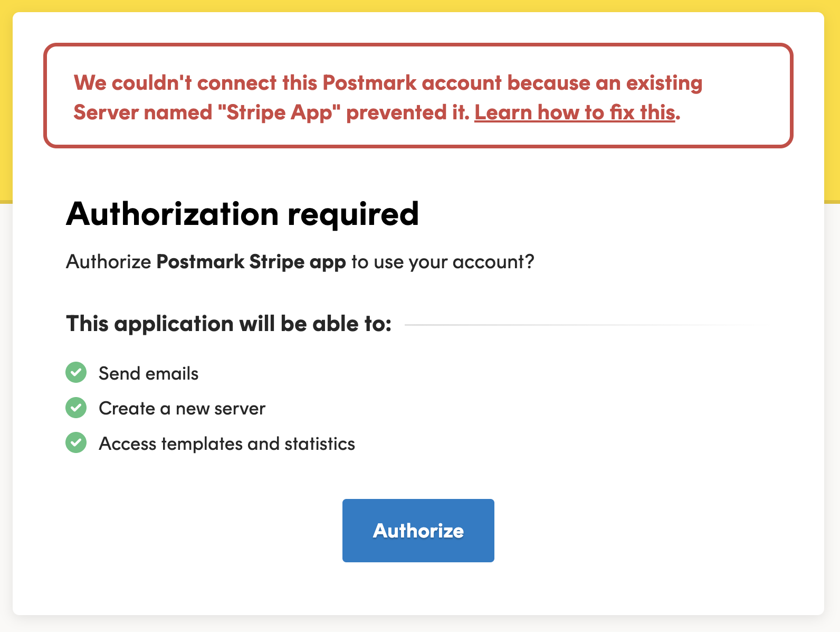The image size is (840, 632).
Task: Click the "Send emails" permission text
Action: (149, 373)
